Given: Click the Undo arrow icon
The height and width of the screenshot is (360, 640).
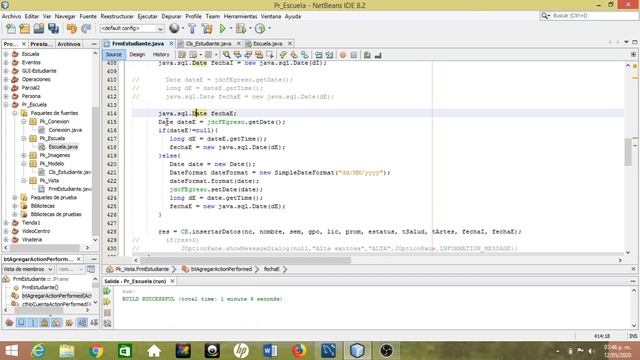Looking at the screenshot, I should click(71, 29).
